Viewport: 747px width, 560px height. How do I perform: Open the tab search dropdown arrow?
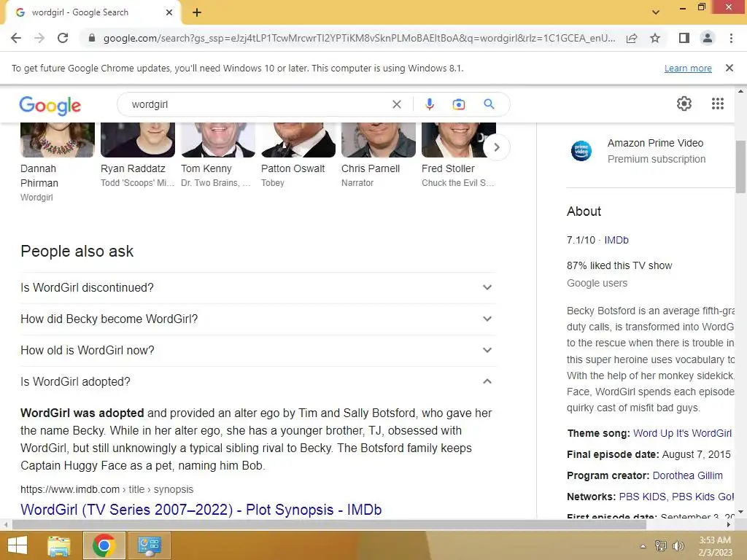[656, 12]
